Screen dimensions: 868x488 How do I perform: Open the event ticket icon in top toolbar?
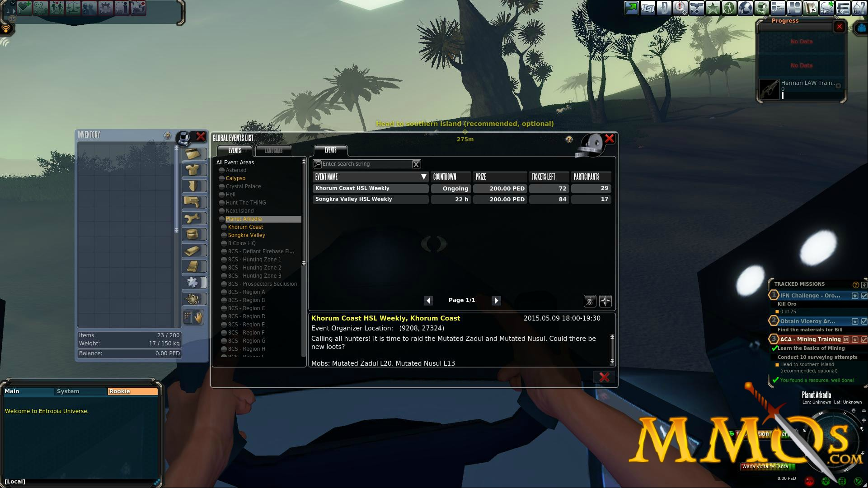click(x=647, y=8)
